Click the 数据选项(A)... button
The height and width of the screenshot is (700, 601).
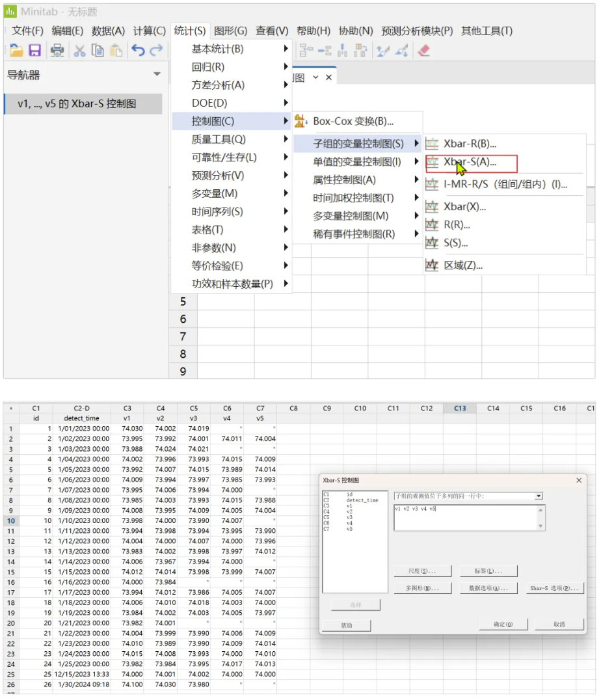click(x=488, y=588)
